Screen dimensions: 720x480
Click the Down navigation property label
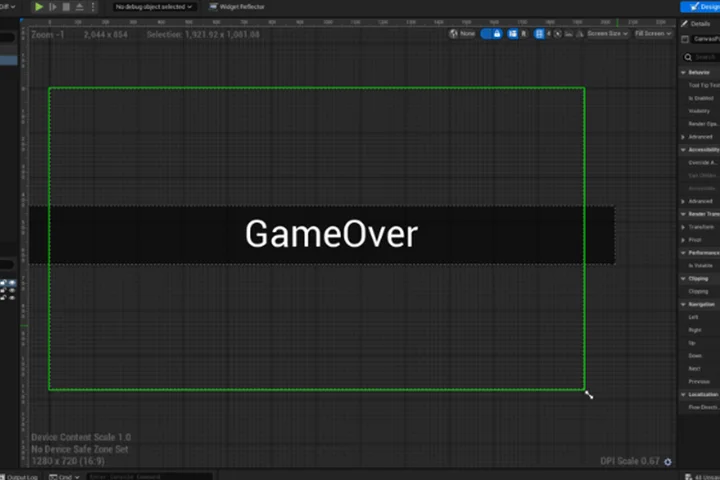[695, 356]
